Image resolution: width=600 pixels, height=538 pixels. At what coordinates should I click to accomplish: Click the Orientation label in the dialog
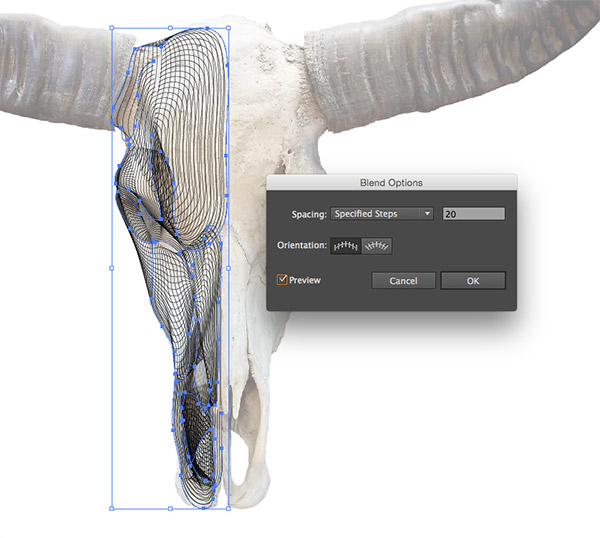tap(302, 245)
